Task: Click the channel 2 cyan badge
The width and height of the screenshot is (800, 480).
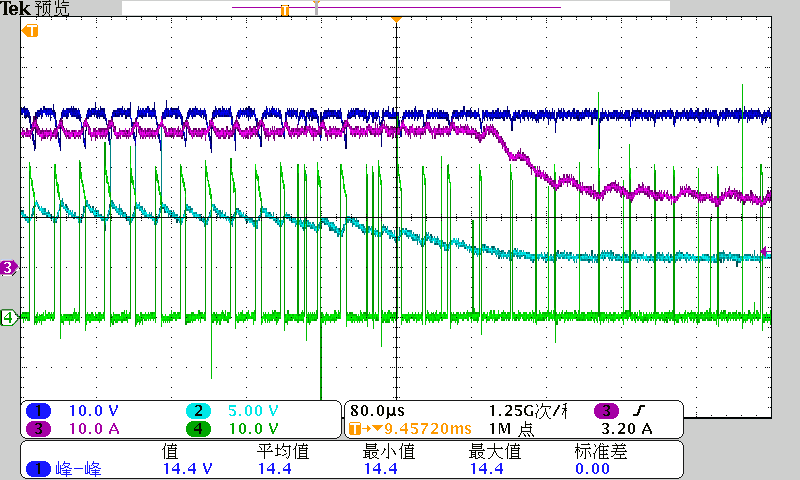Action: pos(198,411)
